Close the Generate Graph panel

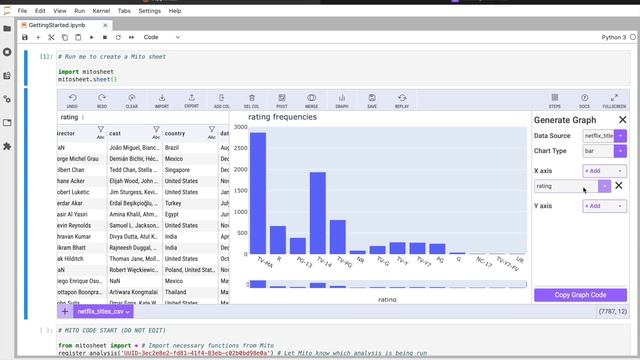(x=622, y=120)
